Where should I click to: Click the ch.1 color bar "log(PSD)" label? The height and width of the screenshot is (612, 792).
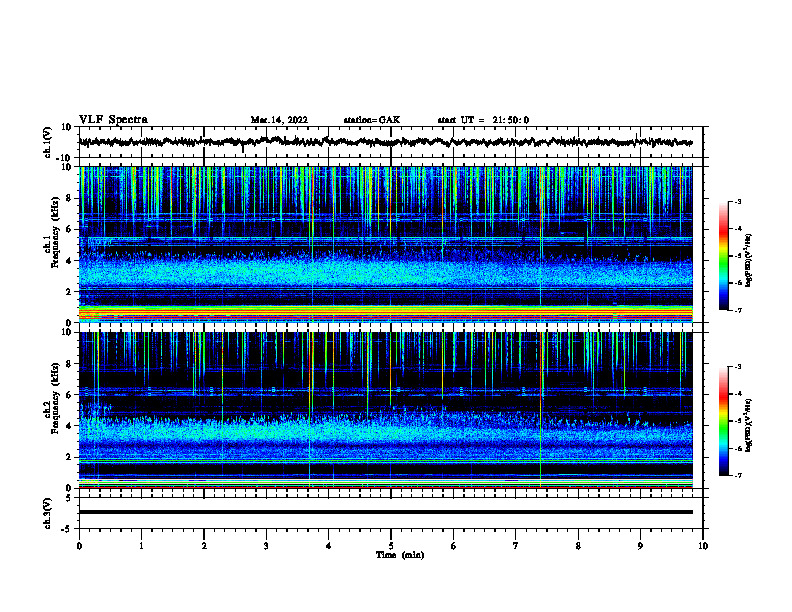749,261
